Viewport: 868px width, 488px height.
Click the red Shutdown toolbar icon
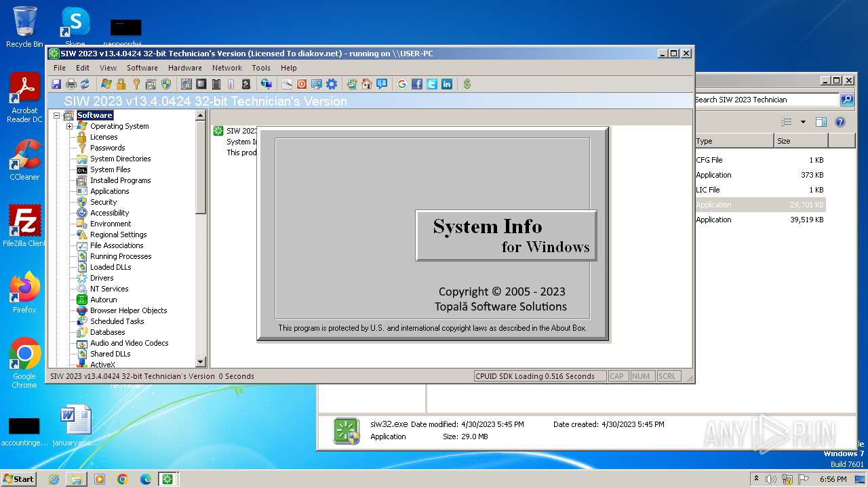pyautogui.click(x=302, y=84)
